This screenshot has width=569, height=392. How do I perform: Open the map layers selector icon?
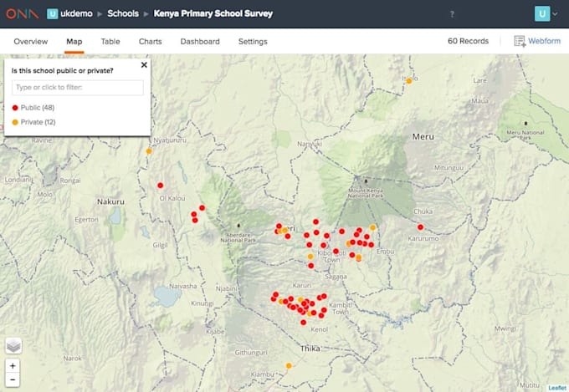[x=13, y=345]
